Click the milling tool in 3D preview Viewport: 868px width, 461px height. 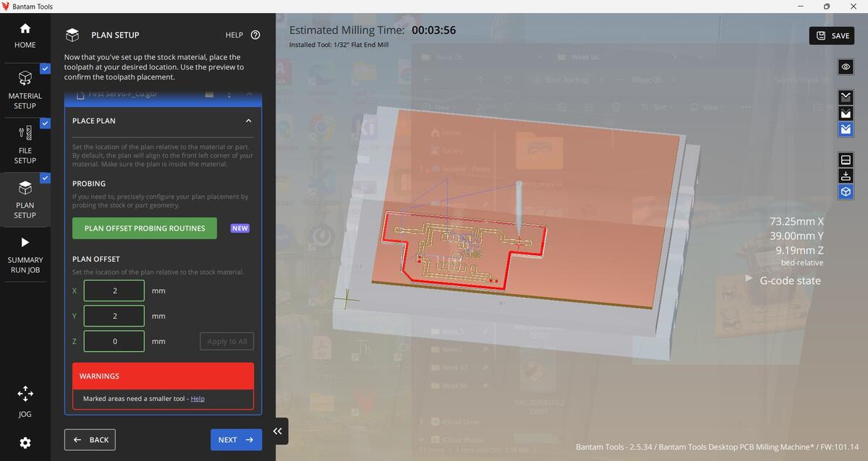pyautogui.click(x=519, y=210)
